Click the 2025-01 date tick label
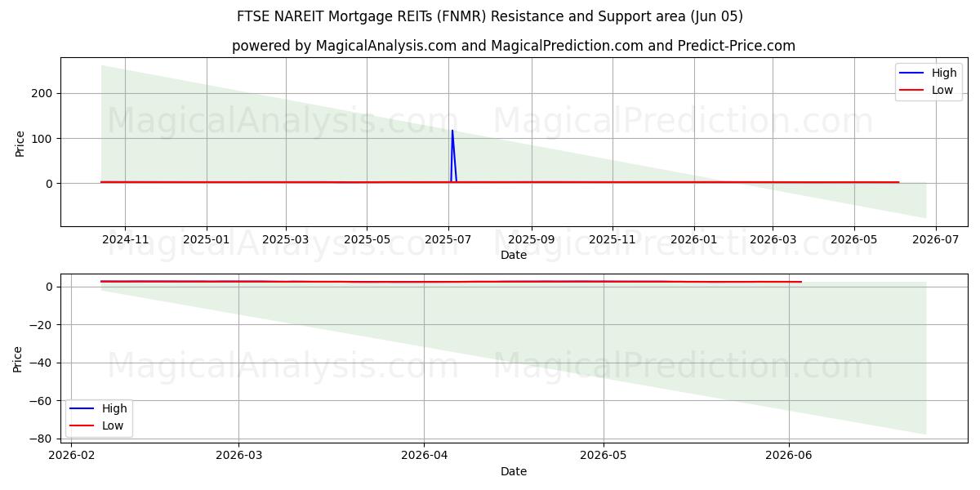980x490 pixels. (207, 240)
